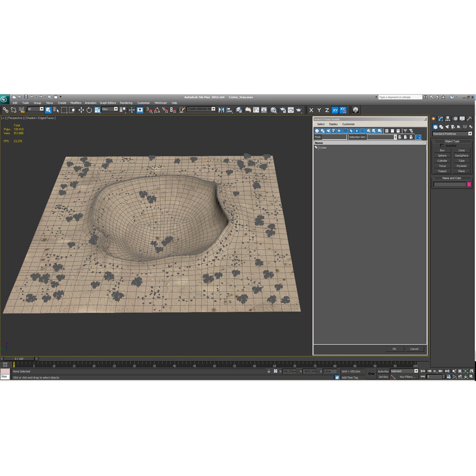Click the GeoSphere primitive button
The width and height of the screenshot is (476, 476).
(461, 156)
